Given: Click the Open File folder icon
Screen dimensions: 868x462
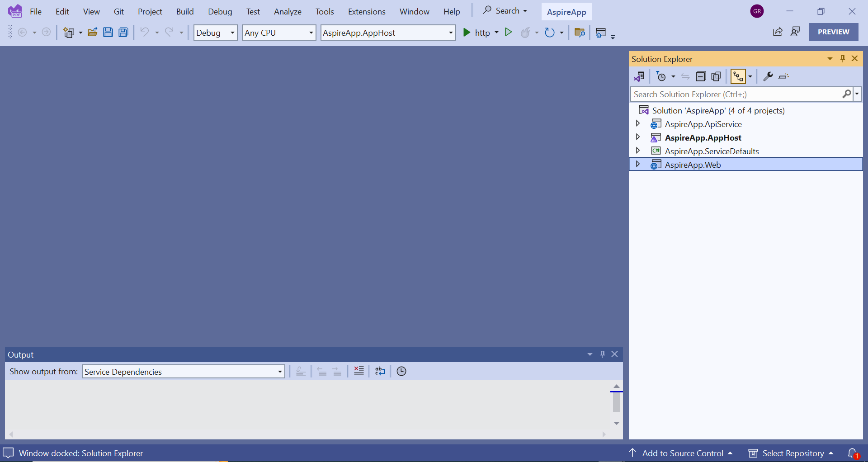Looking at the screenshot, I should pyautogui.click(x=92, y=32).
